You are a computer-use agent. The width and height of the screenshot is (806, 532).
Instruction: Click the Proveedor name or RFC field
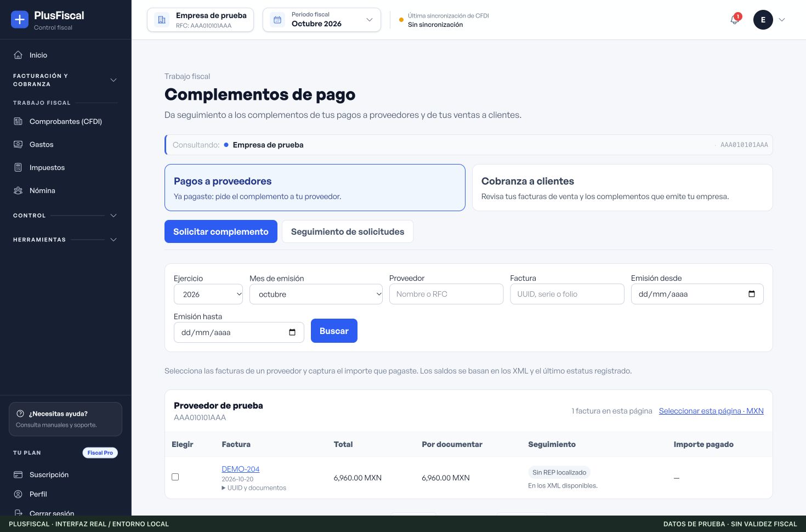446,294
